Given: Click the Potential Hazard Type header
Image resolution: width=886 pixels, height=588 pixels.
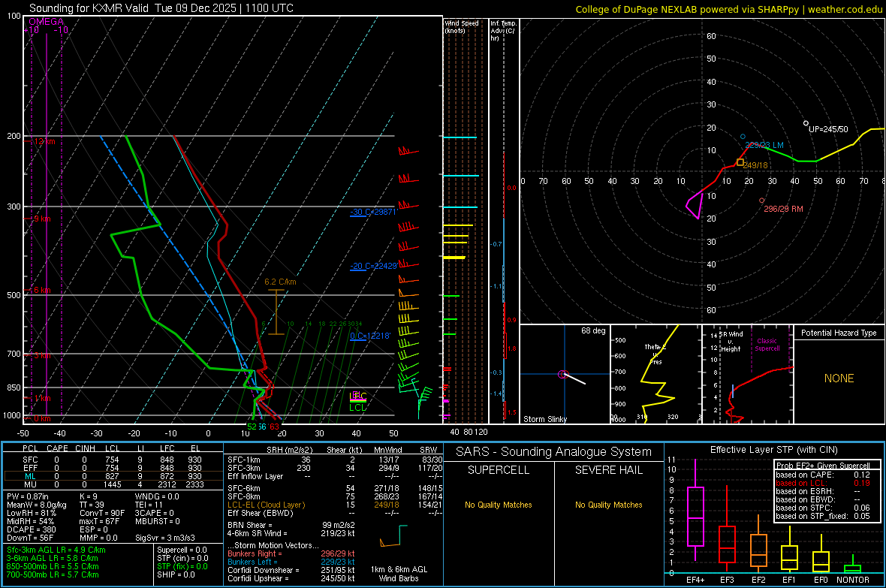Looking at the screenshot, I should coord(839,333).
